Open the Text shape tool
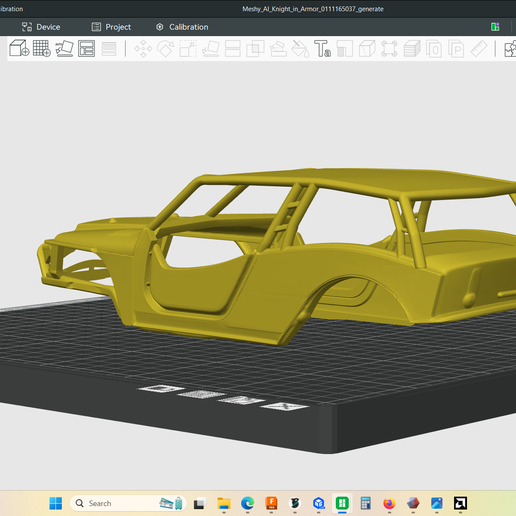 pos(322,49)
